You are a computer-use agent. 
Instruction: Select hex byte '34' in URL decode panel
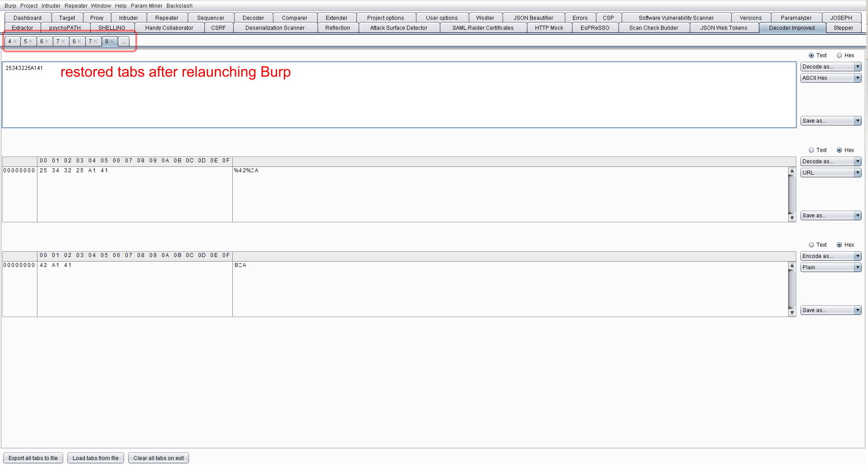tap(55, 170)
